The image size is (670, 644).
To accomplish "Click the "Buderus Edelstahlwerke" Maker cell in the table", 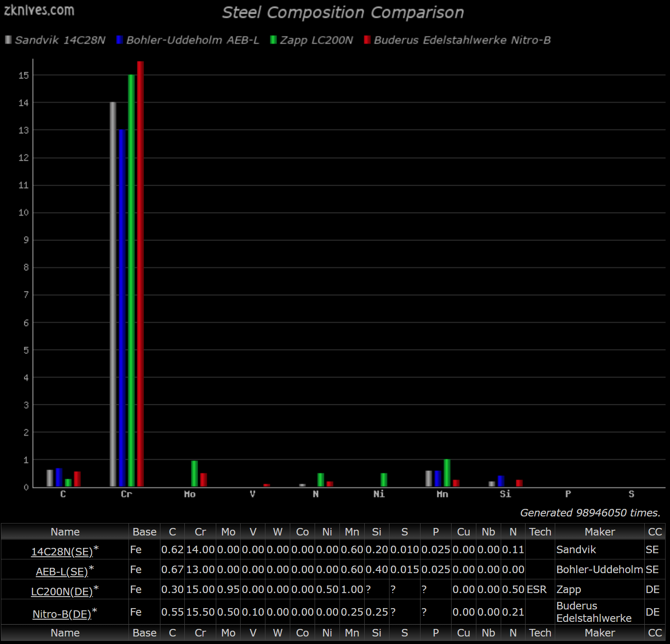I will [600, 612].
